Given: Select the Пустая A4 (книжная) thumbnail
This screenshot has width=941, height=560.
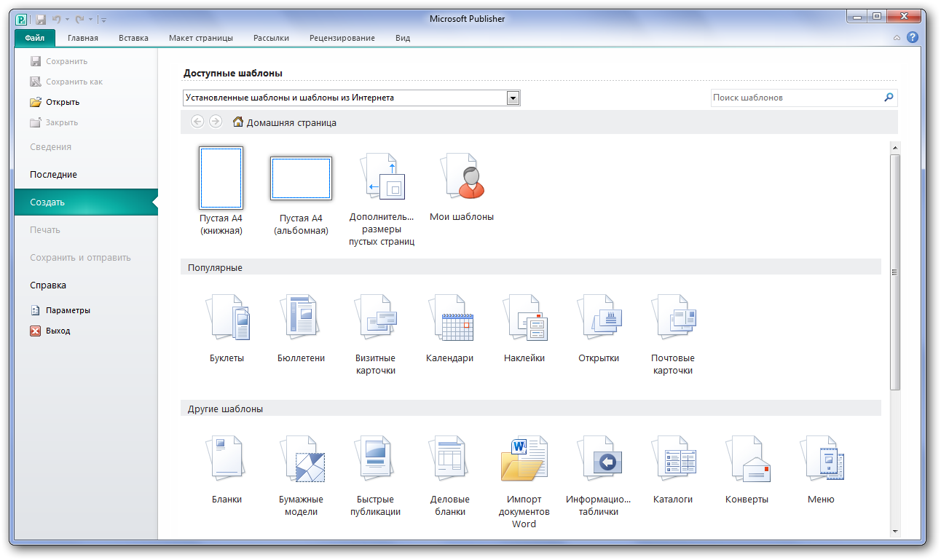Looking at the screenshot, I should point(221,177).
